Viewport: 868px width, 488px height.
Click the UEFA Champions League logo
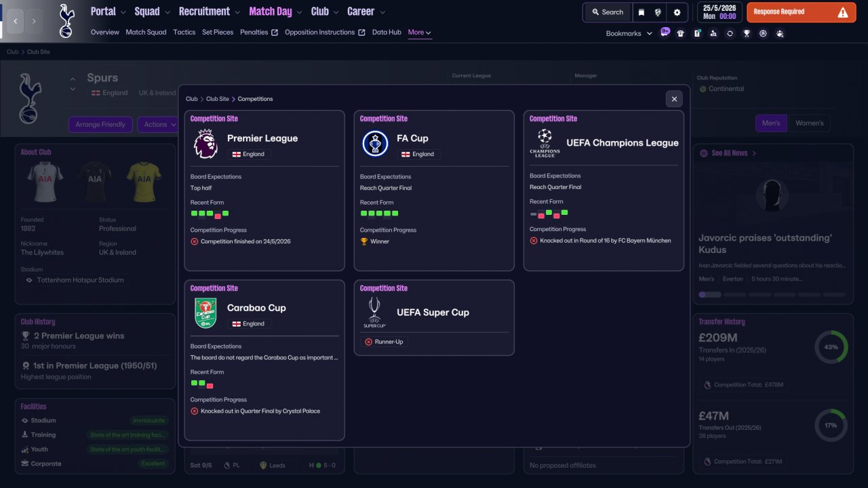point(545,143)
